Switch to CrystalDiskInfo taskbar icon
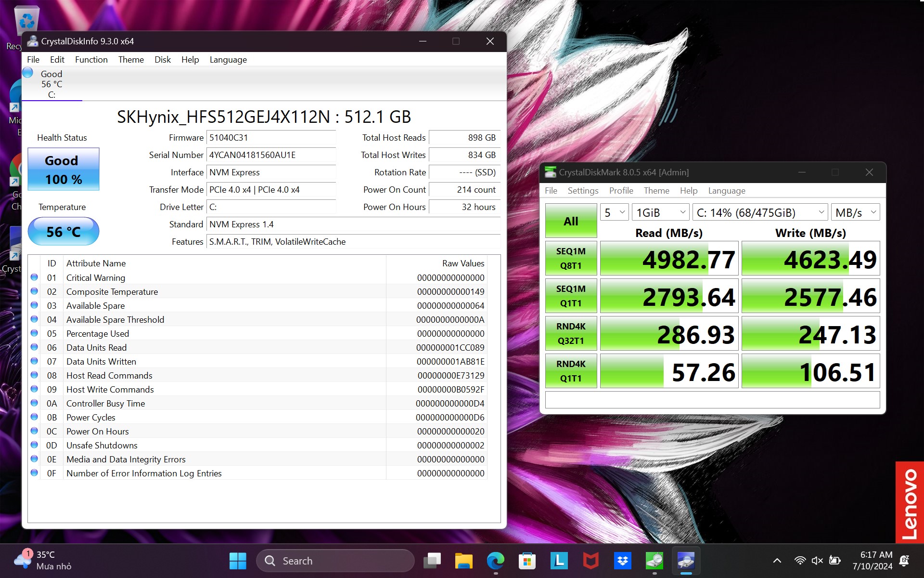 [x=686, y=561]
